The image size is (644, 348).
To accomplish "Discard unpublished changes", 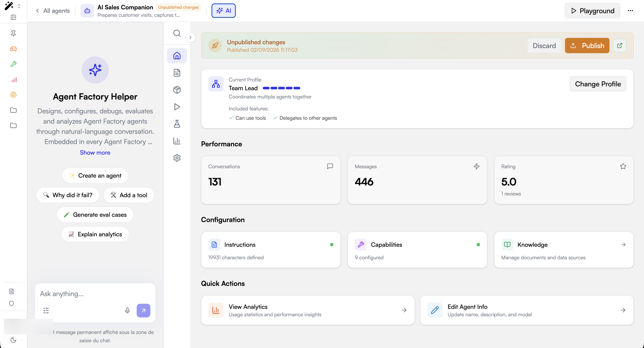I will (544, 46).
